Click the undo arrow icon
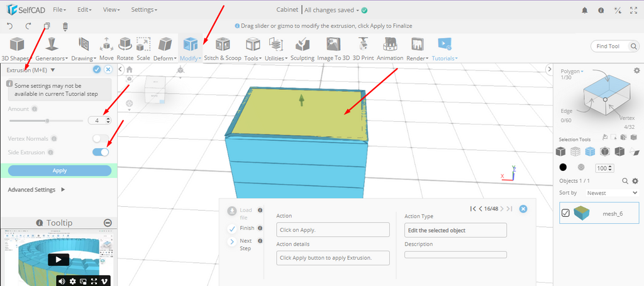 click(x=9, y=26)
